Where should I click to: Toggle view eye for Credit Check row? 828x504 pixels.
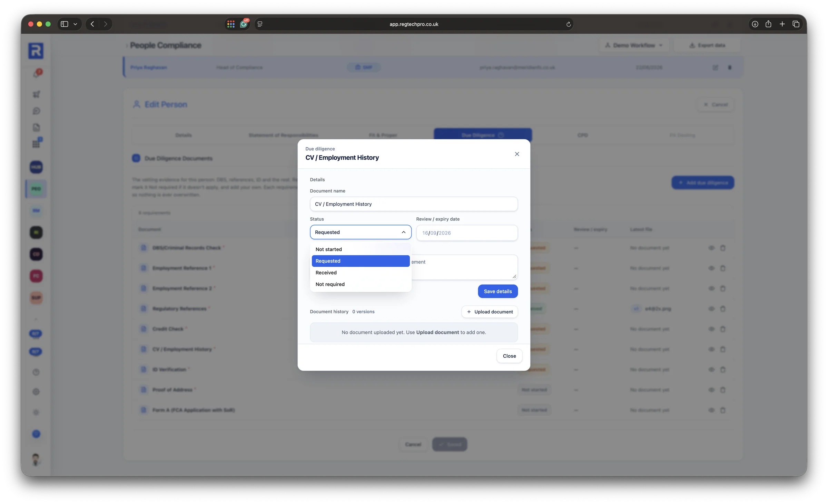pyautogui.click(x=711, y=329)
